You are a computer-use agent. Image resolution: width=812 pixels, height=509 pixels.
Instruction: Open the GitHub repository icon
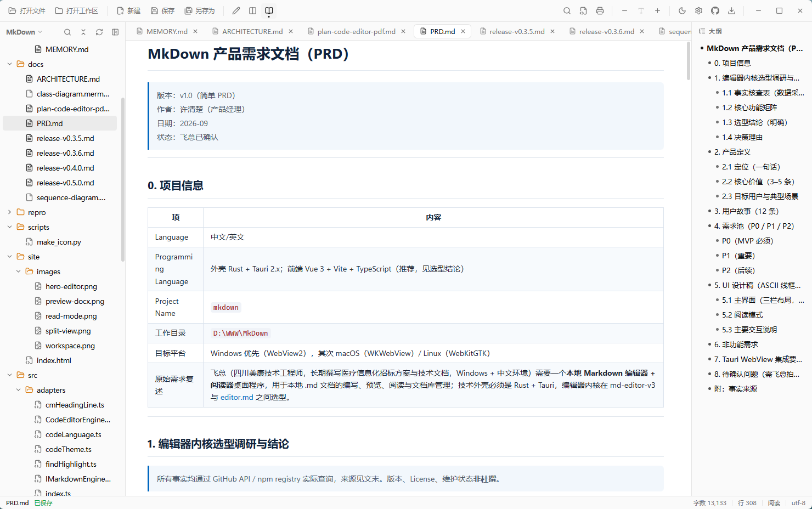tap(715, 10)
